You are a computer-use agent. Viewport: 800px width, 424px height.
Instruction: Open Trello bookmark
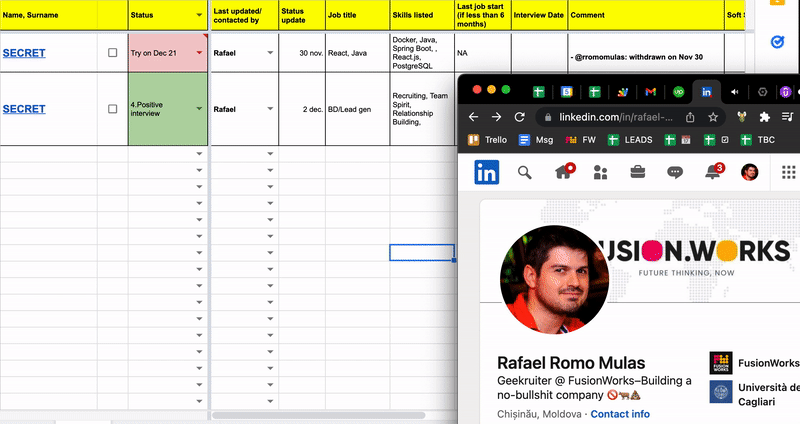[488, 140]
